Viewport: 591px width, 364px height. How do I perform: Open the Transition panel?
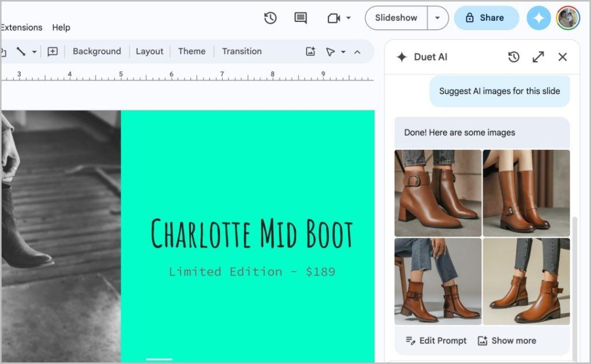(242, 51)
